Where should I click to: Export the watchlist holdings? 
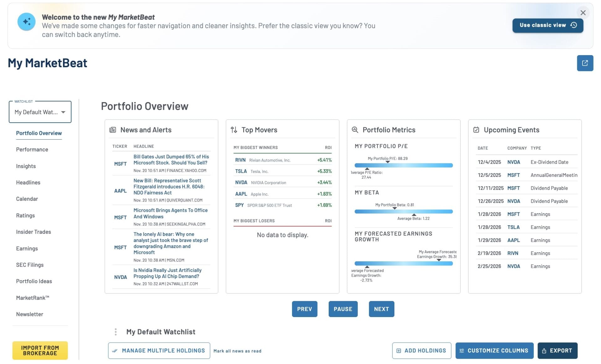pos(557,351)
